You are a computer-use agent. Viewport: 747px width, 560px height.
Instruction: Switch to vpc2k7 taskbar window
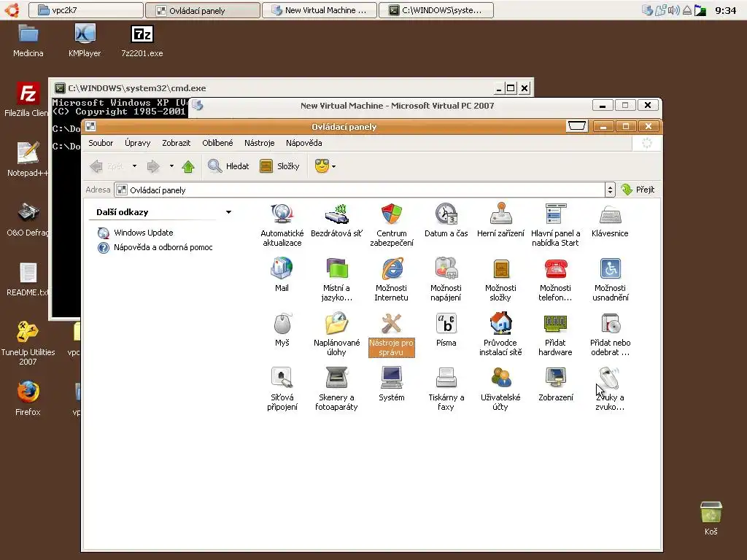tap(86, 10)
